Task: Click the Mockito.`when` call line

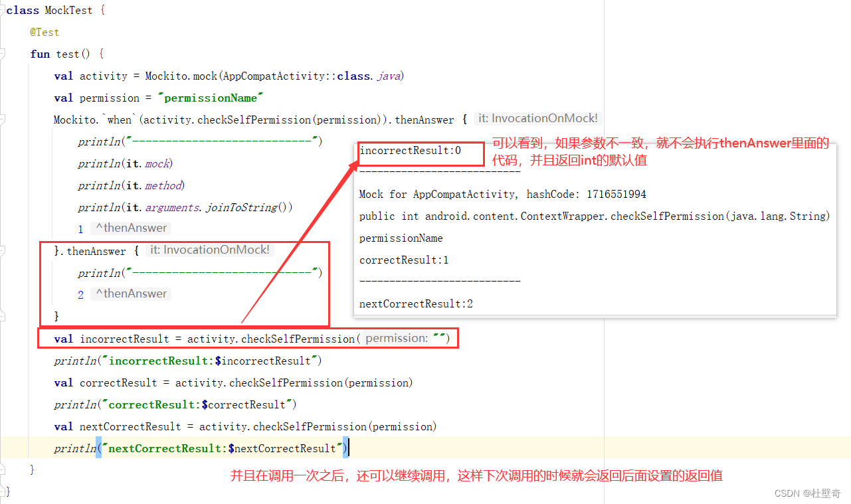Action: 260,120
